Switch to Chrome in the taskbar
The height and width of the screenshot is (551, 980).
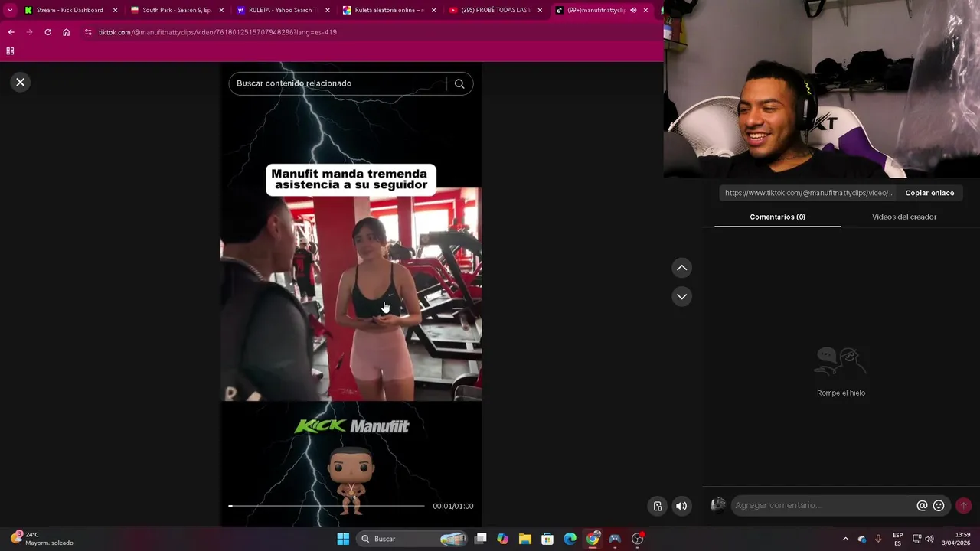[593, 539]
